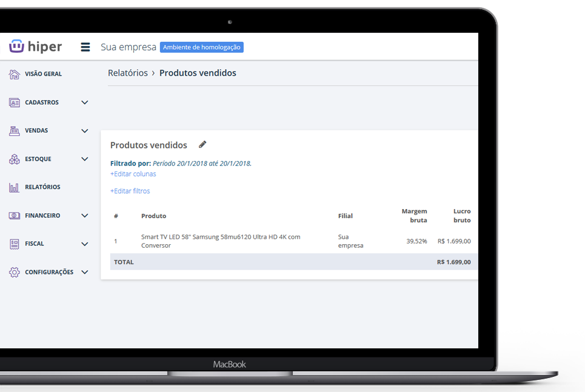Viewport: 585px width, 392px height.
Task: Click the Vendas cash register icon
Action: (x=15, y=131)
